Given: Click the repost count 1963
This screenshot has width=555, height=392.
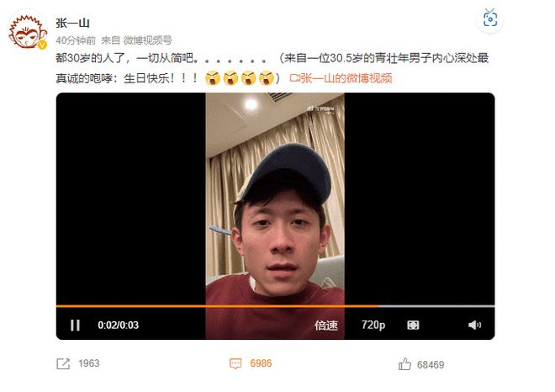Looking at the screenshot, I should coord(89,363).
